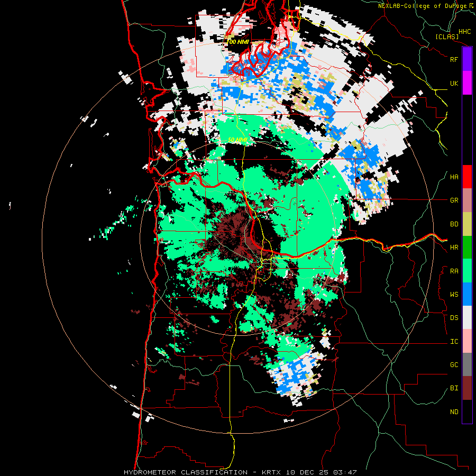476x476 pixels.
Task: Click the WS blue legend swatch
Action: 467,294
